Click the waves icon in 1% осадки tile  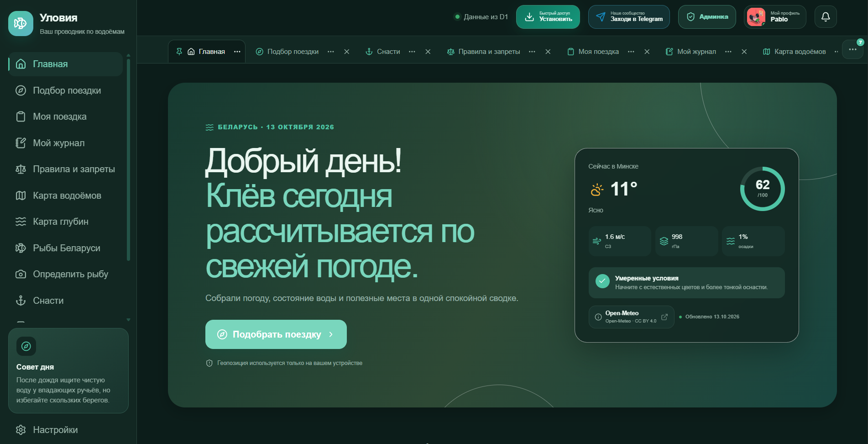(731, 241)
